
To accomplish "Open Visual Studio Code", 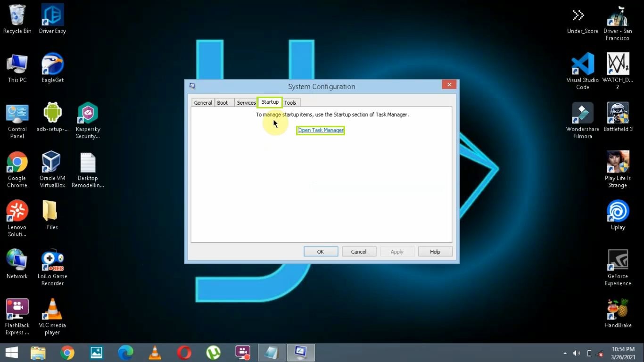I will coord(583,65).
